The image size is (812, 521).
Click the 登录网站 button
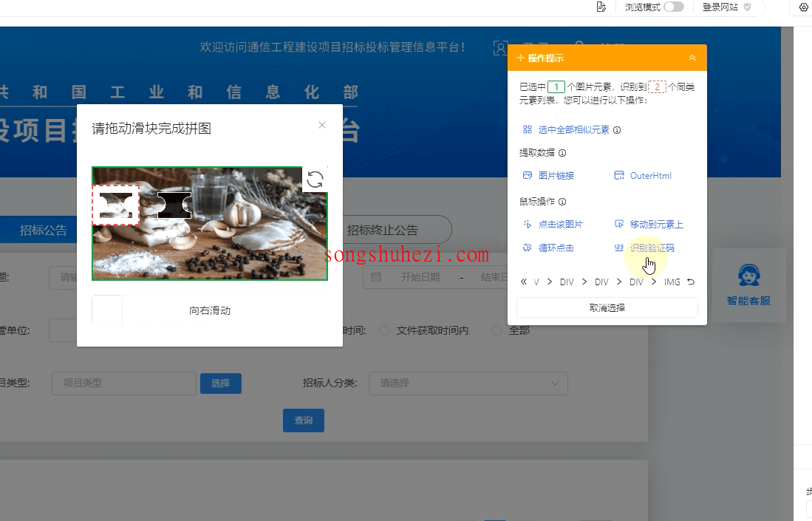720,7
